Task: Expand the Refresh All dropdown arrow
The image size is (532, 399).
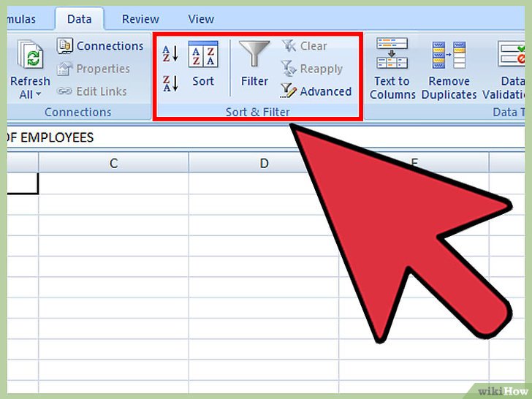Action: pos(38,94)
